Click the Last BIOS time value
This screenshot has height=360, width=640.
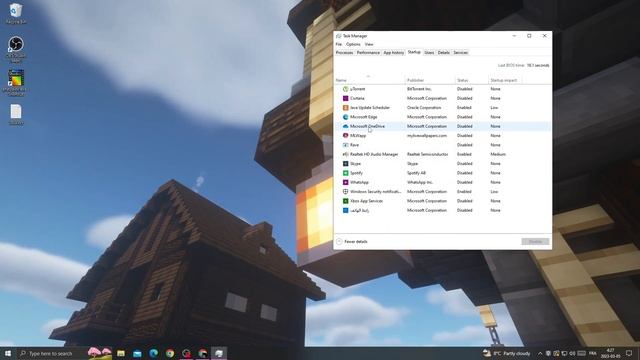pos(538,65)
